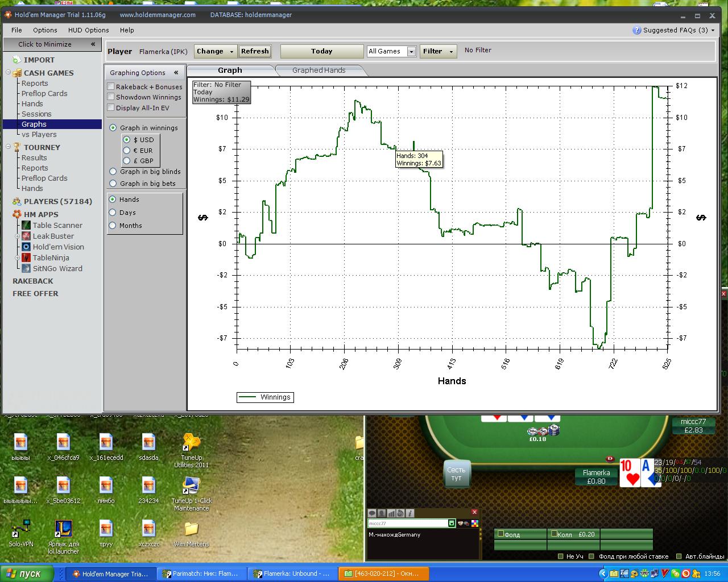728x582 pixels.
Task: Enable Rakeback + Bonuses checkbox
Action: (111, 86)
